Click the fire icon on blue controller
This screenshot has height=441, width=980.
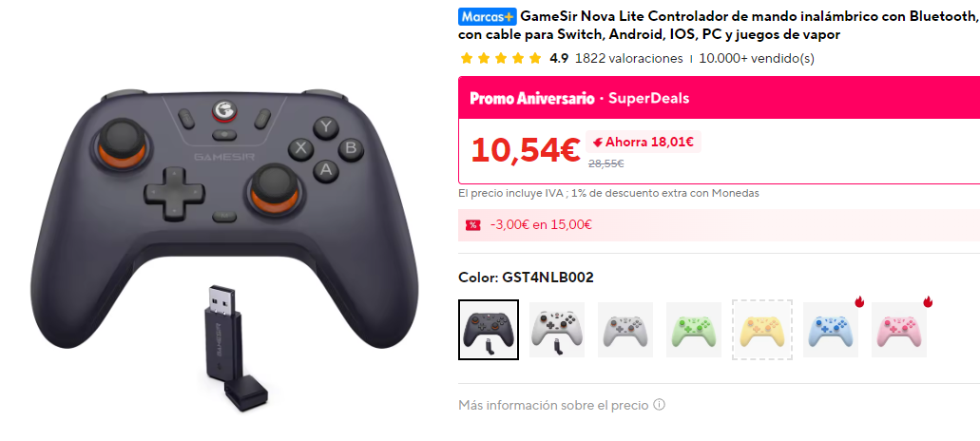859,302
